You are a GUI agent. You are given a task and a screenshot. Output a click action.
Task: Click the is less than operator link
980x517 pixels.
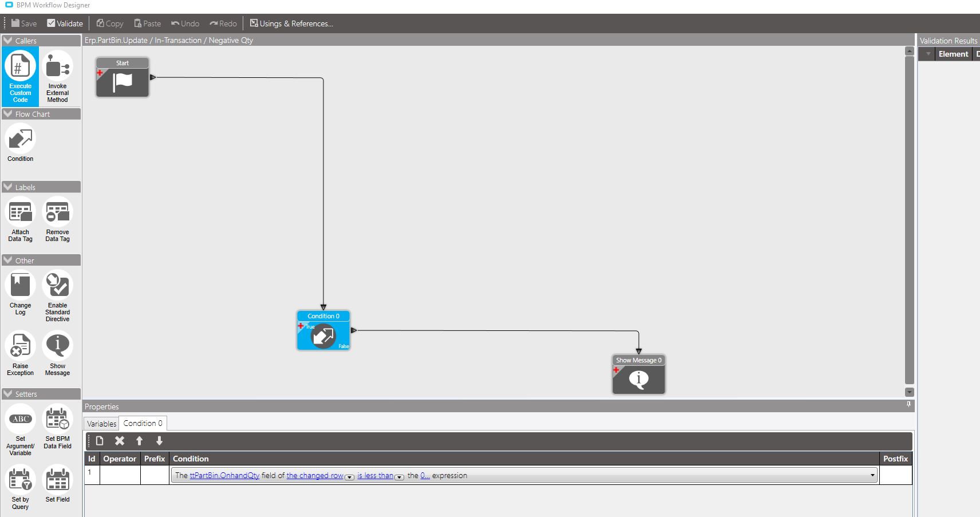(x=376, y=475)
